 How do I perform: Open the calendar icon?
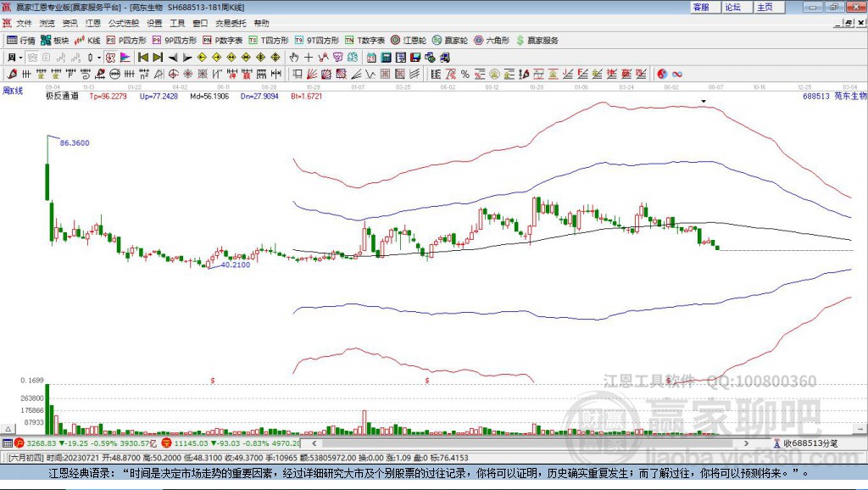(371, 58)
